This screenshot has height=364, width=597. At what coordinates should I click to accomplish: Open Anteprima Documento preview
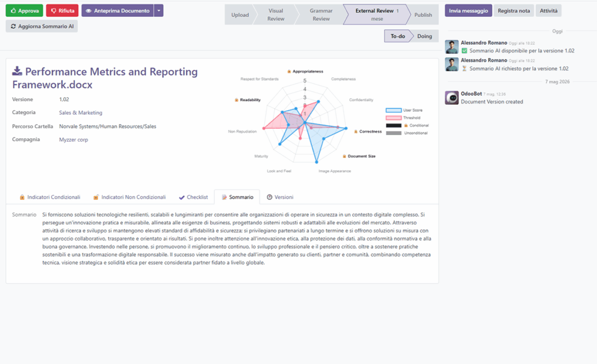[118, 10]
